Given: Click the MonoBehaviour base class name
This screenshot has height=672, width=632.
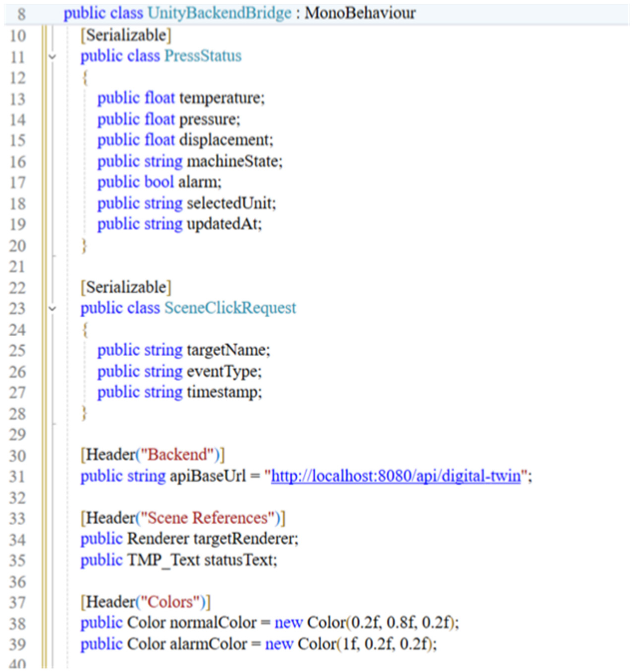Looking at the screenshot, I should 360,13.
